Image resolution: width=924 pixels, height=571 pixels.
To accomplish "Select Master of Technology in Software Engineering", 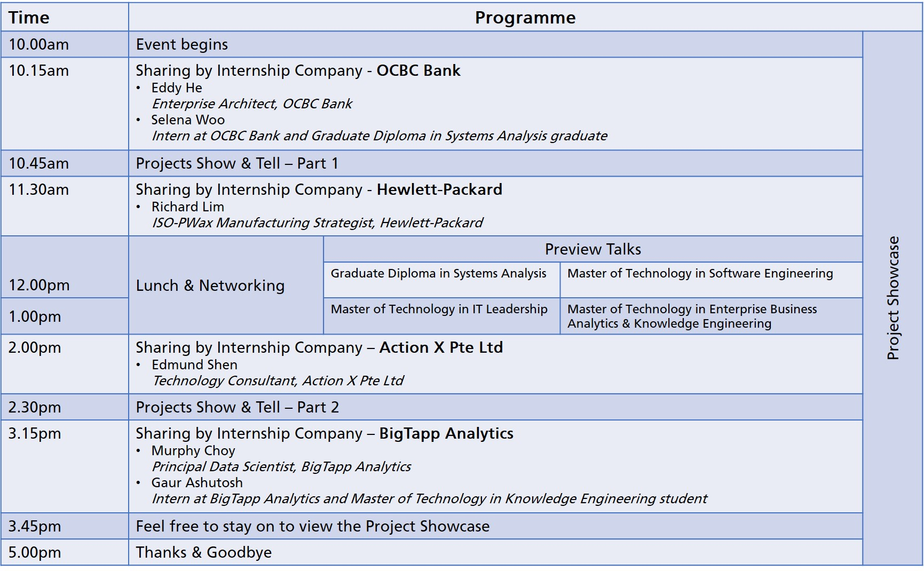I will point(711,280).
